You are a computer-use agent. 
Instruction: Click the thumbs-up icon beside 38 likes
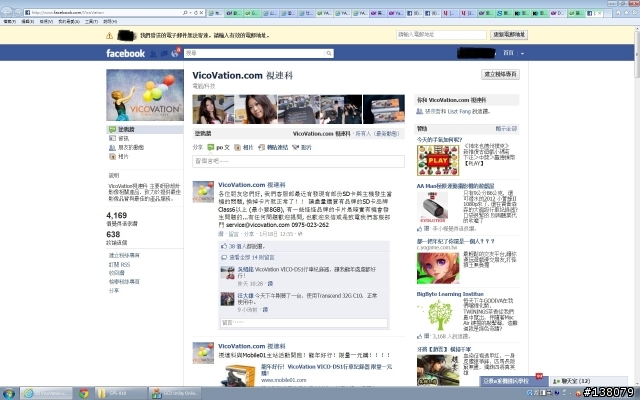coord(224,246)
